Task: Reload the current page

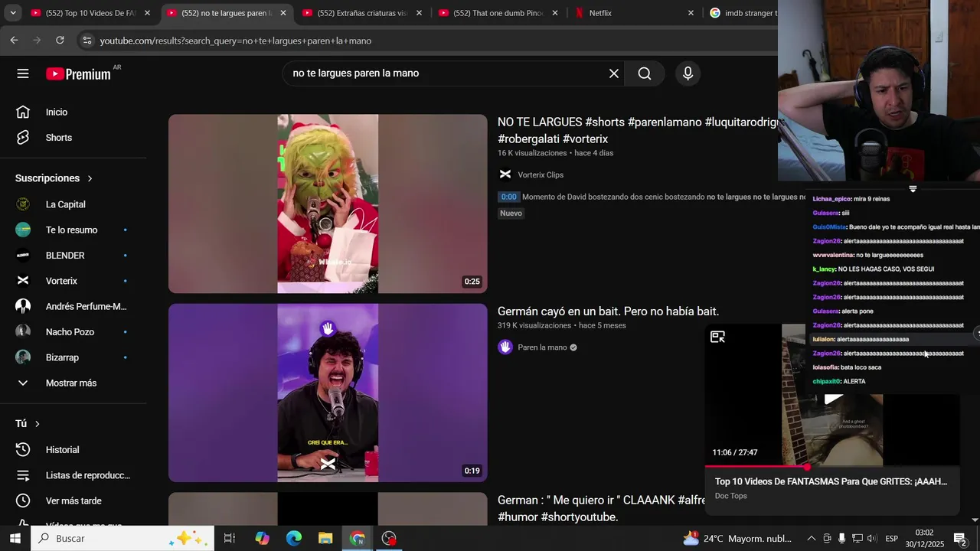Action: click(60, 41)
